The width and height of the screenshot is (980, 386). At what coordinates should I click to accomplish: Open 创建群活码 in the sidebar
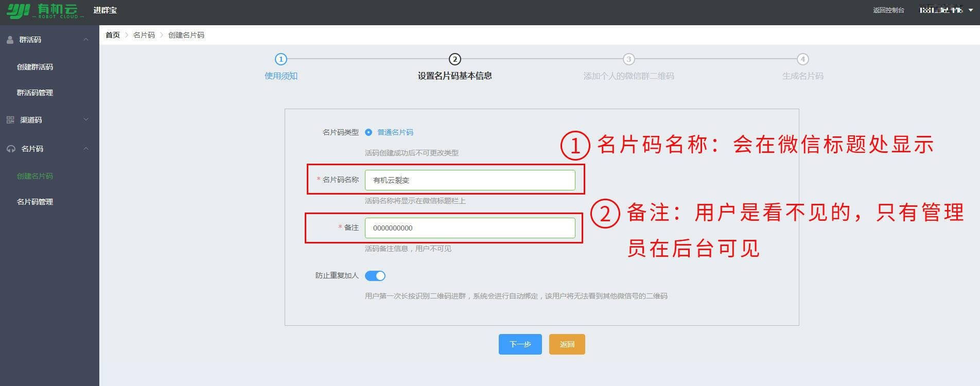pyautogui.click(x=35, y=67)
